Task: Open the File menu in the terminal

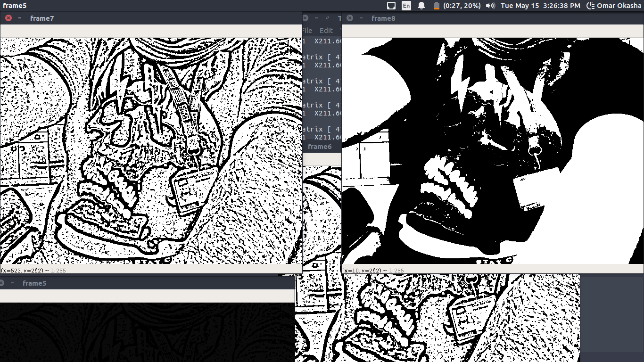Action: 306,30
